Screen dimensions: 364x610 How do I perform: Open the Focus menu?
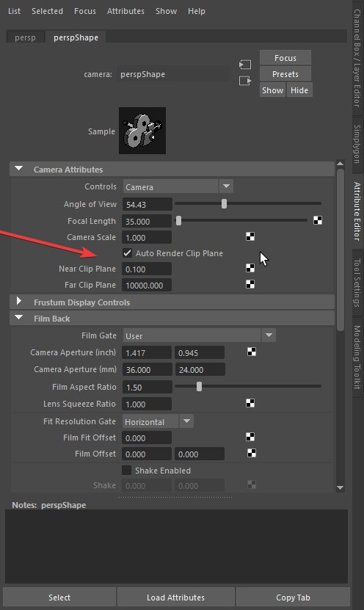[x=85, y=11]
